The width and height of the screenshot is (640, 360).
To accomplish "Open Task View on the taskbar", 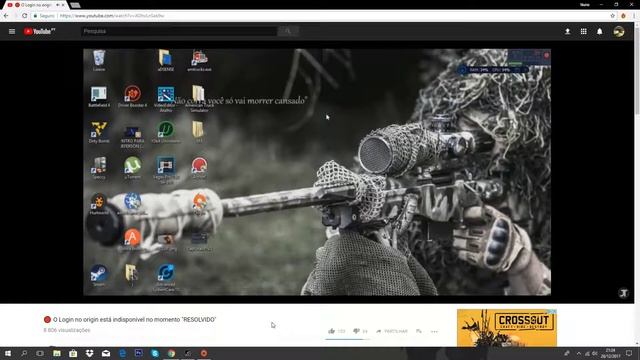I will [40, 353].
